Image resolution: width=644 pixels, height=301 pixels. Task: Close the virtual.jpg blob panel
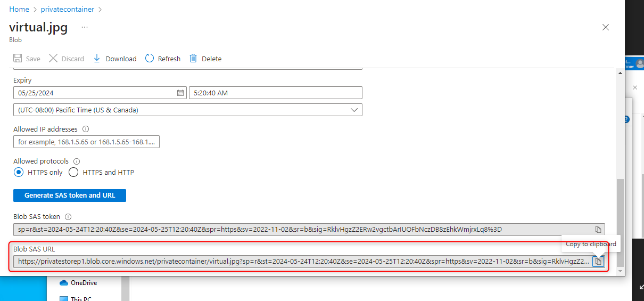(605, 27)
